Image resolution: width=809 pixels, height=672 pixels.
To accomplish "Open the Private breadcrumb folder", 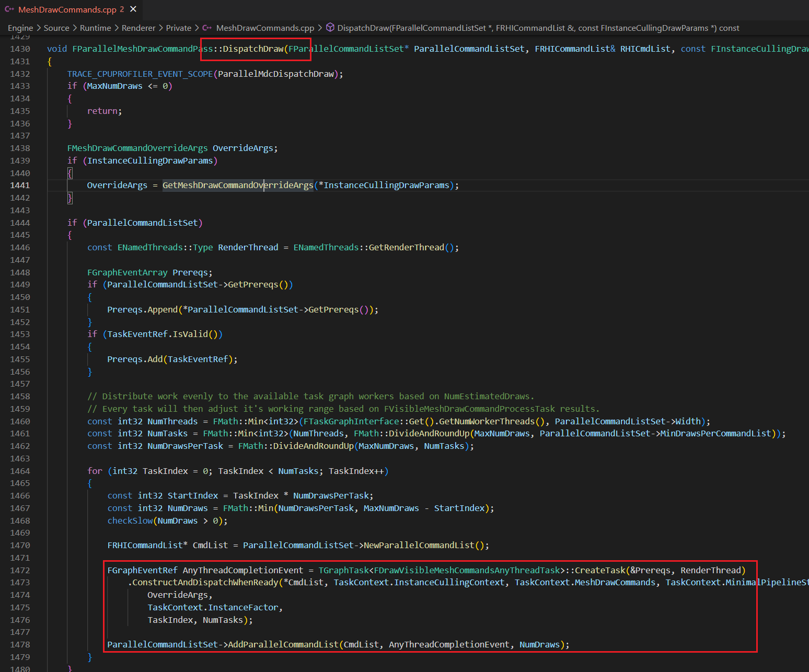I will pos(179,28).
